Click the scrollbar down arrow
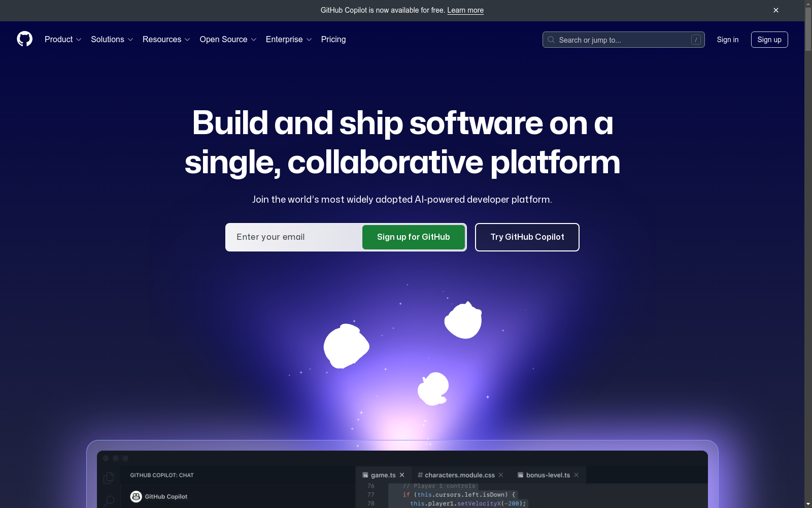812x508 pixels. click(808, 504)
